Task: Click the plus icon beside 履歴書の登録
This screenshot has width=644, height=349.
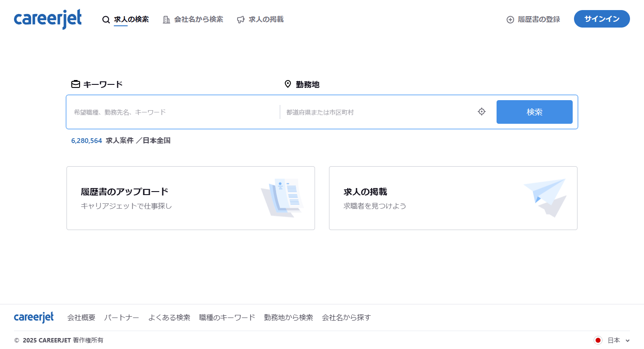Action: (510, 20)
